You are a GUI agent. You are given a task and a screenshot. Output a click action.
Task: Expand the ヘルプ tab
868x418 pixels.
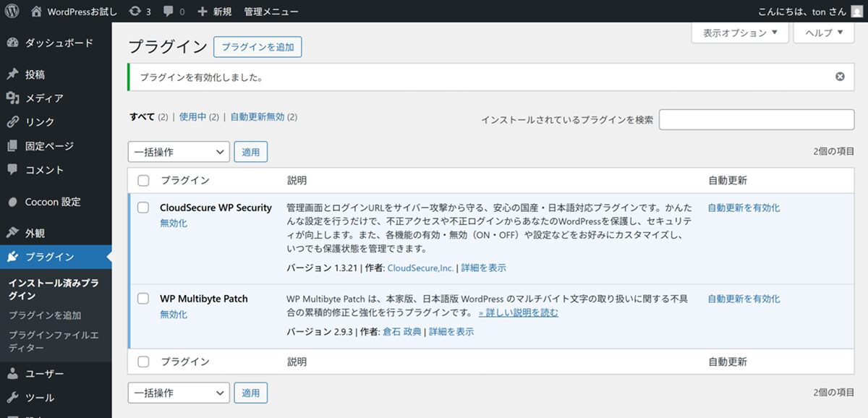tap(823, 33)
